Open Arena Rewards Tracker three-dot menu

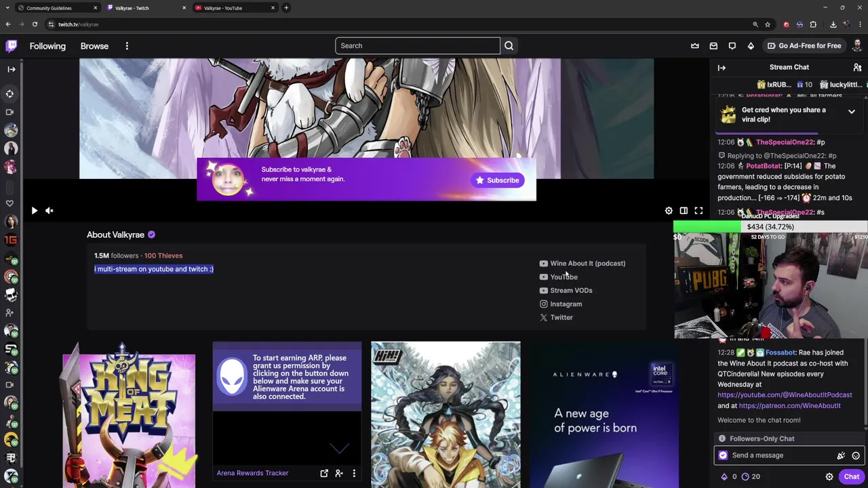[354, 473]
